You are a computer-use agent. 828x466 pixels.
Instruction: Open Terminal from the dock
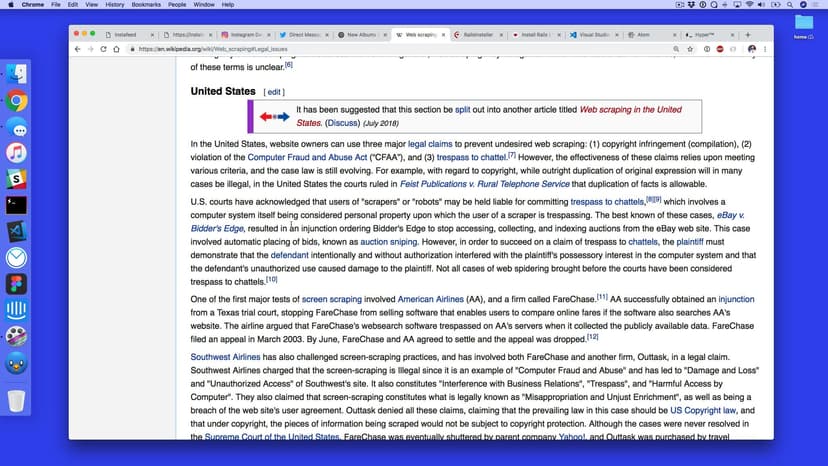coord(17,205)
